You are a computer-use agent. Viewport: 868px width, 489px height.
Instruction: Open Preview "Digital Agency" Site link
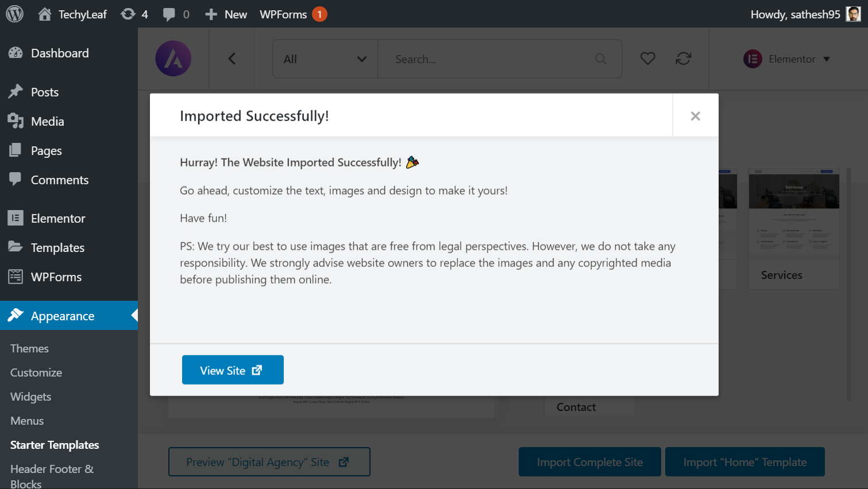[x=269, y=462]
